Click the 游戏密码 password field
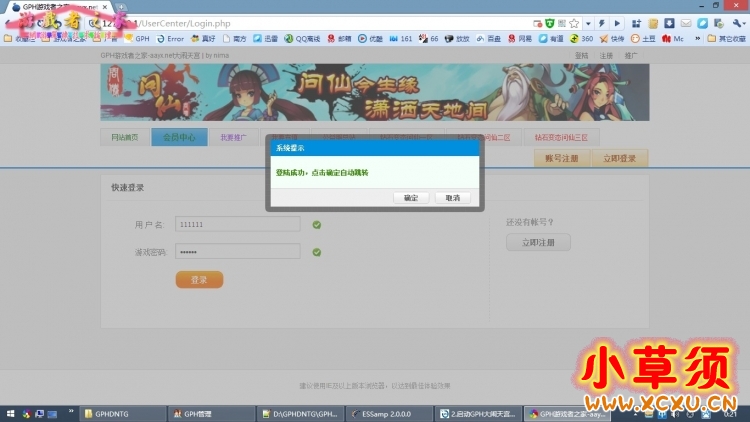Image resolution: width=750 pixels, height=422 pixels. point(237,252)
